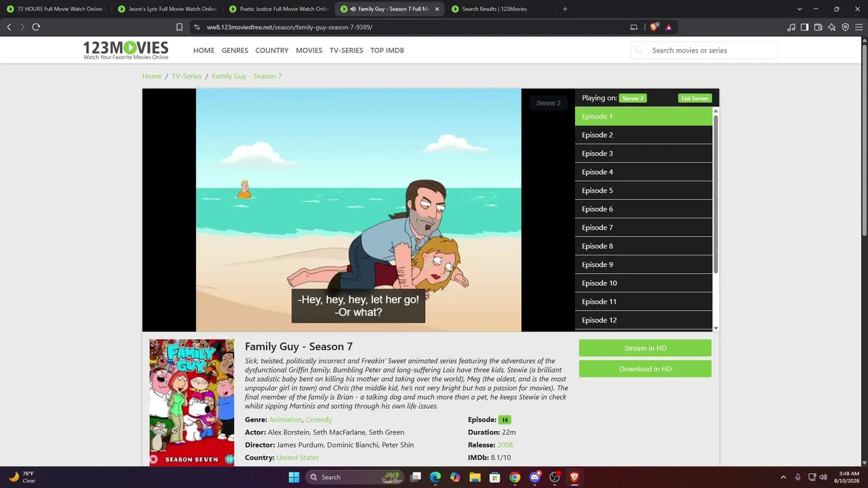Select Episode 7 in the episode list
This screenshot has width=868, height=488.
pos(644,228)
